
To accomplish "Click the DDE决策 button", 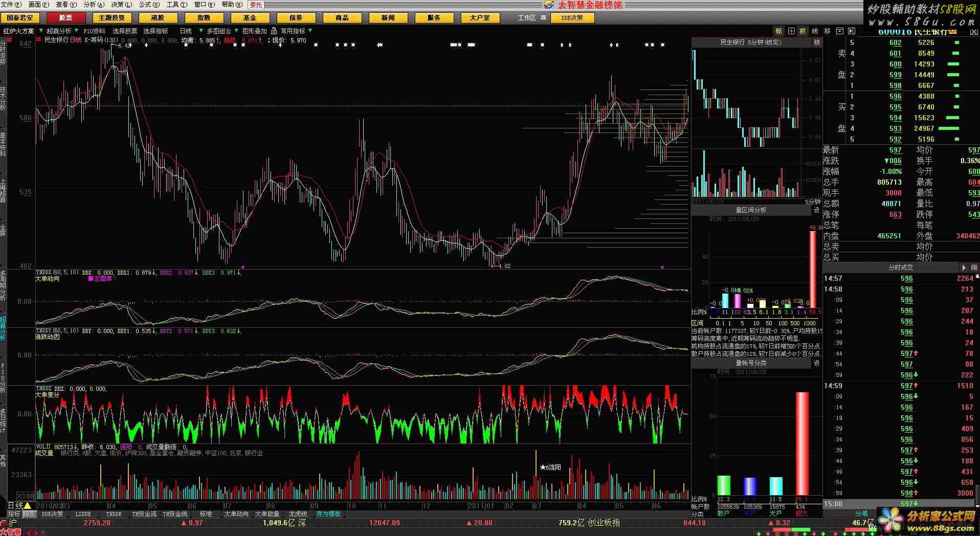I will click(x=572, y=17).
